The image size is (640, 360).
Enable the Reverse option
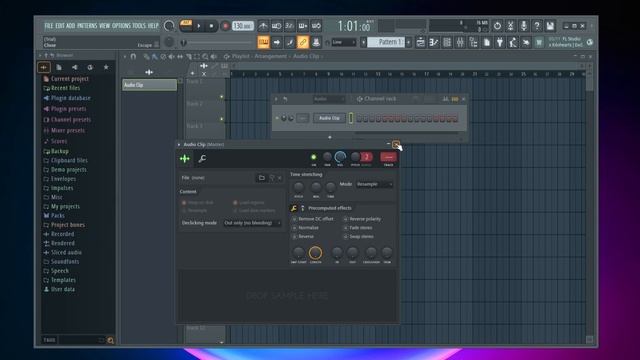[303, 237]
